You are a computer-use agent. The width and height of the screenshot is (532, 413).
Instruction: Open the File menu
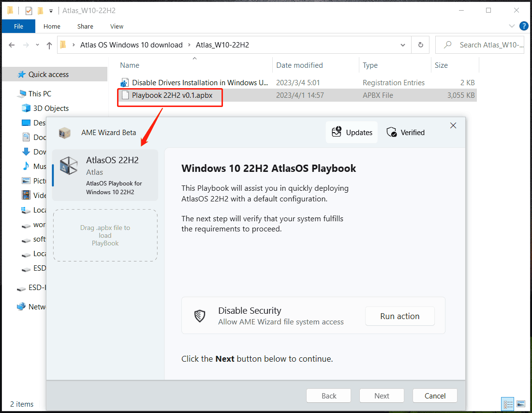[x=18, y=26]
